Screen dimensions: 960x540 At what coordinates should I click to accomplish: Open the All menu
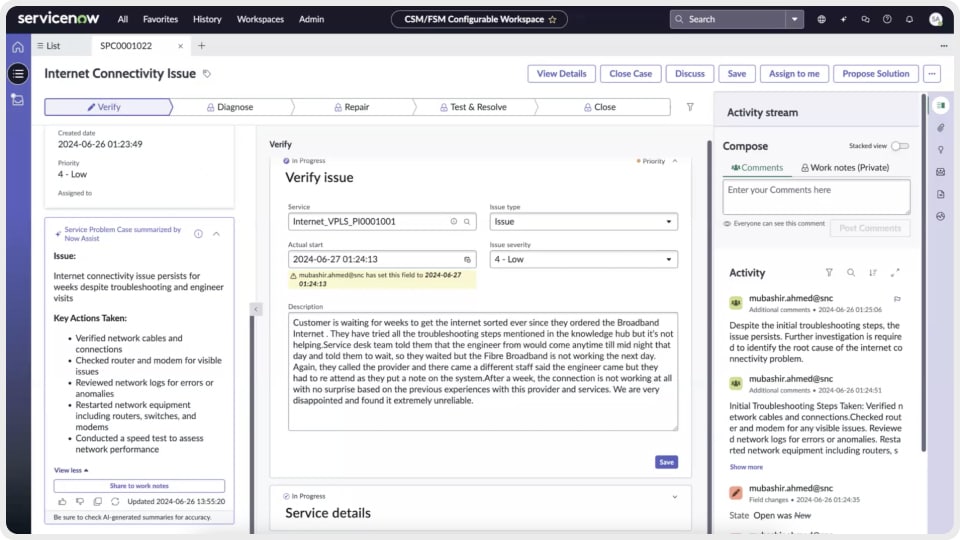coord(123,19)
